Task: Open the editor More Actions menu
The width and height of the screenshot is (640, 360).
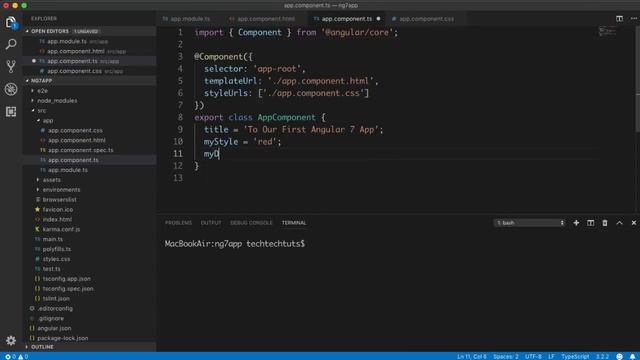Action: [x=633, y=19]
